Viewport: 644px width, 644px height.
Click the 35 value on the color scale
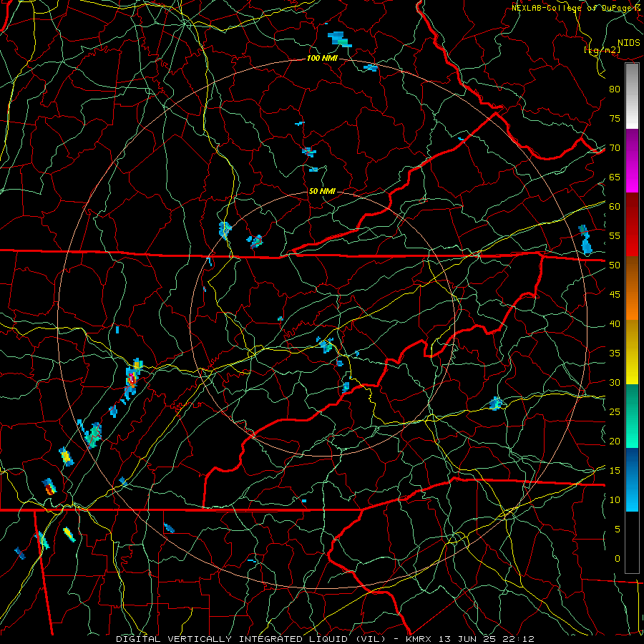coord(615,353)
